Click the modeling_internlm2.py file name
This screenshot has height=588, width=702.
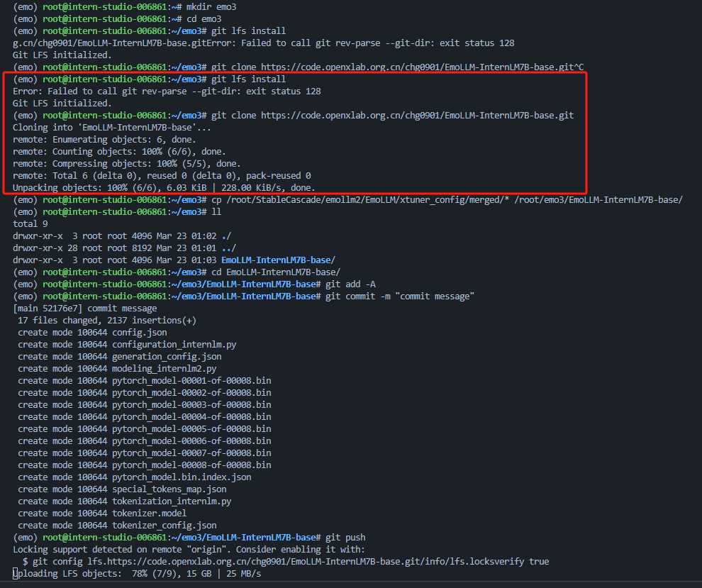(164, 369)
